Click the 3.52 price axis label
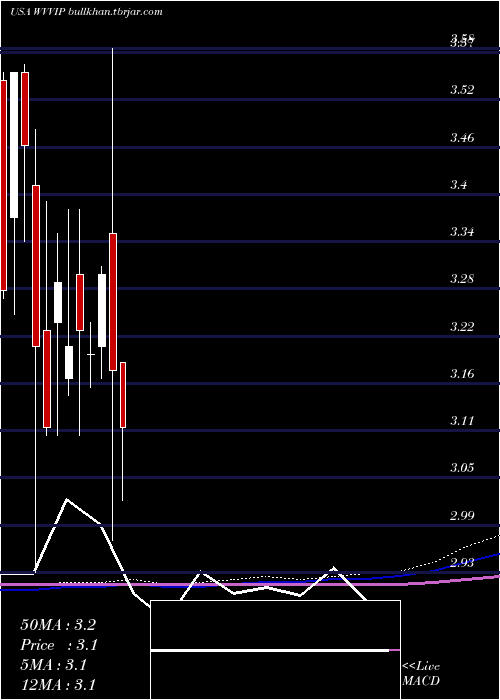500x700 pixels. 462,90
